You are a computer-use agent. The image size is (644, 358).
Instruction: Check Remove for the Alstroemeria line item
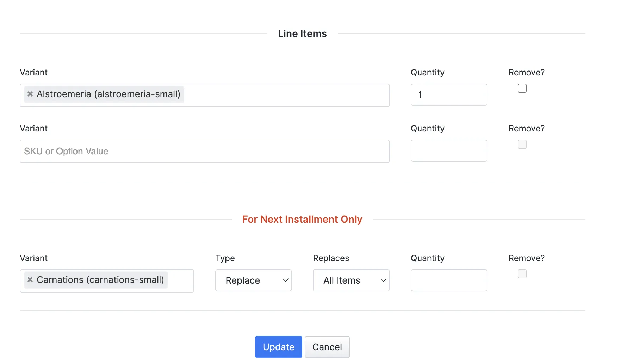522,88
